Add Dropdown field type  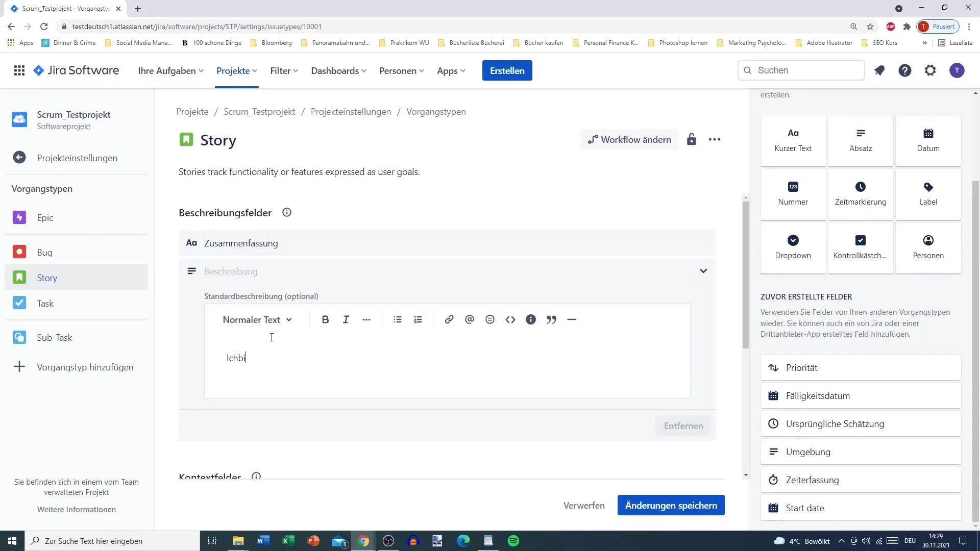coord(793,247)
